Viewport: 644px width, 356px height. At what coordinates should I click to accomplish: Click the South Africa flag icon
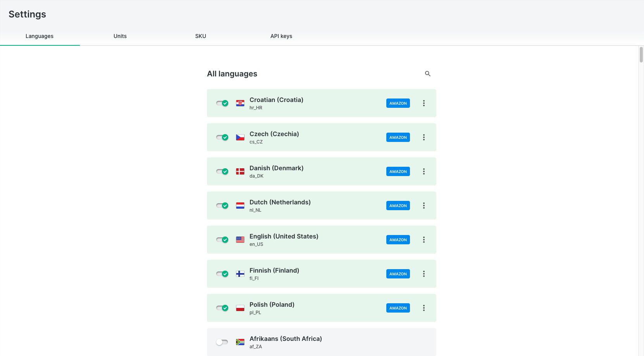[240, 342]
